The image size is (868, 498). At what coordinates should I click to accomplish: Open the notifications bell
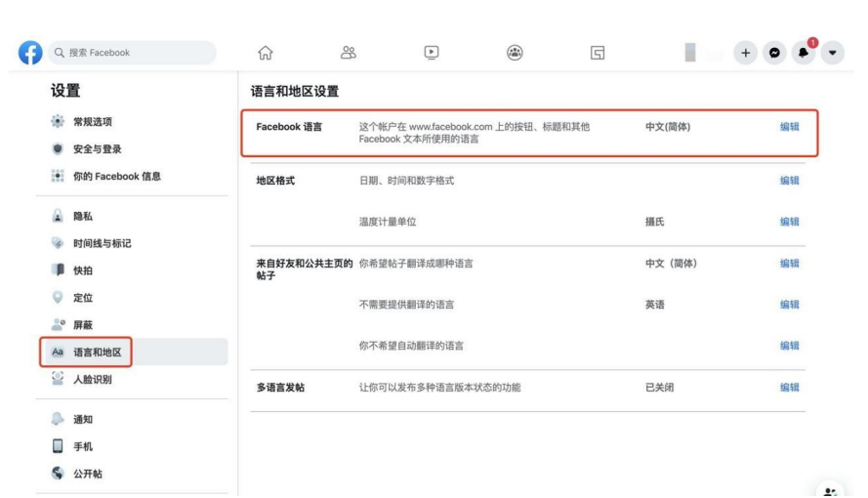[804, 53]
